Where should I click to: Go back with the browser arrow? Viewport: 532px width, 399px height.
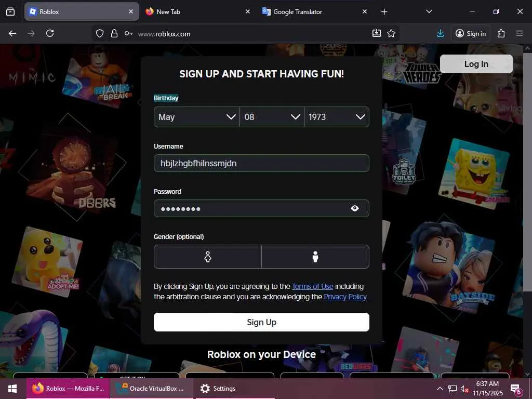12,33
